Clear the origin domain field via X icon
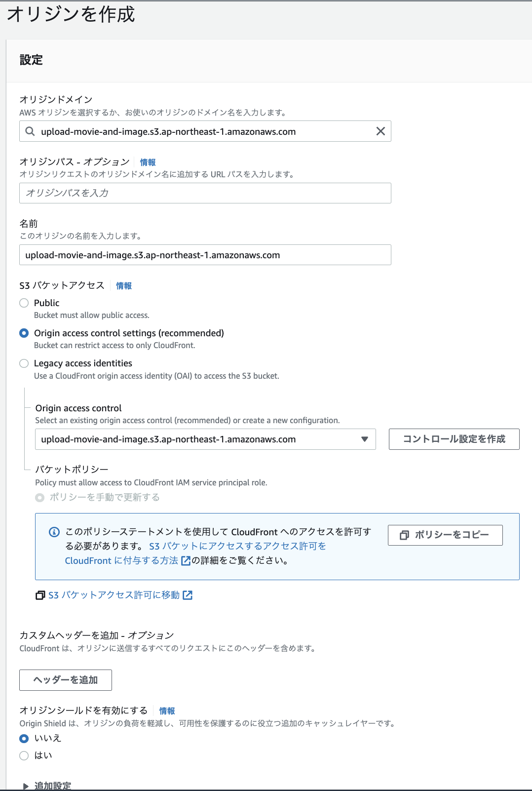 380,131
